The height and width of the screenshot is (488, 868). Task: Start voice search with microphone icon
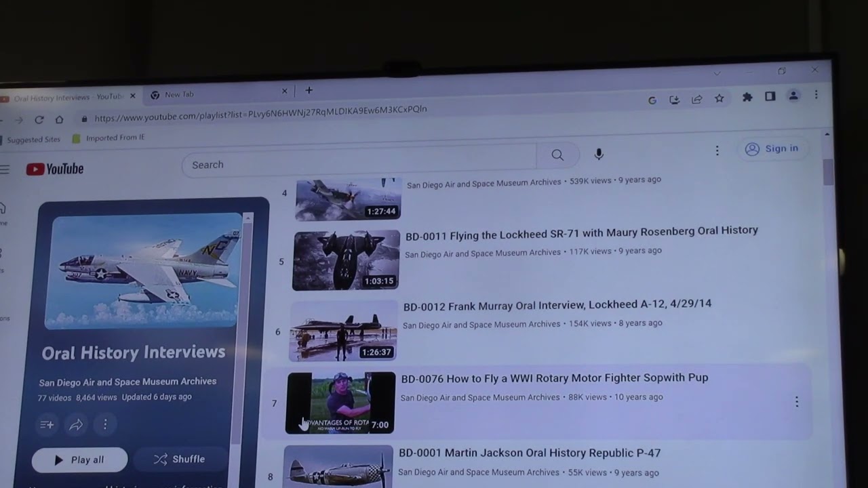coord(599,155)
